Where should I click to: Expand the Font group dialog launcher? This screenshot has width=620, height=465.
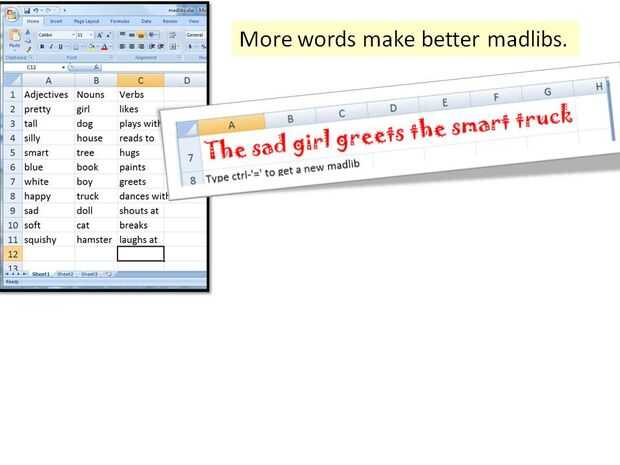pyautogui.click(x=111, y=58)
